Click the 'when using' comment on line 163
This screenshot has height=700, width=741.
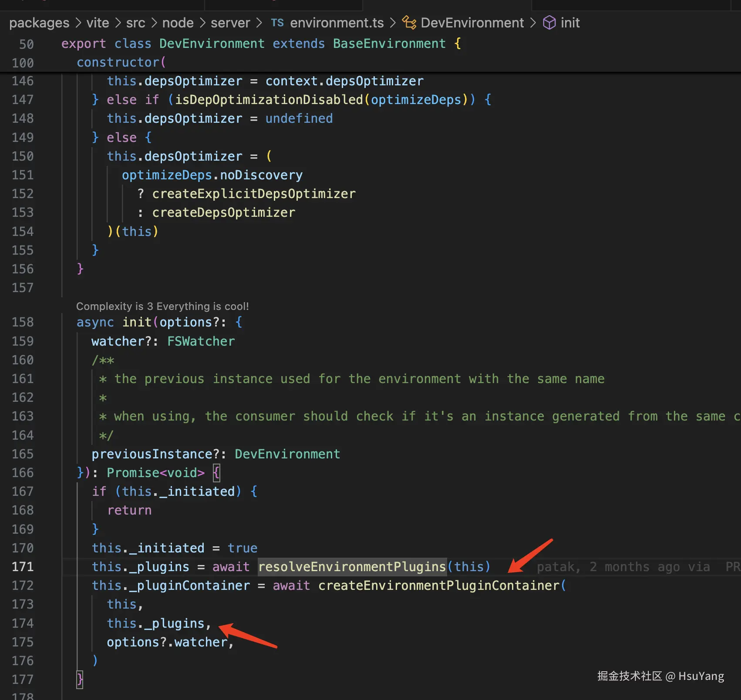419,417
